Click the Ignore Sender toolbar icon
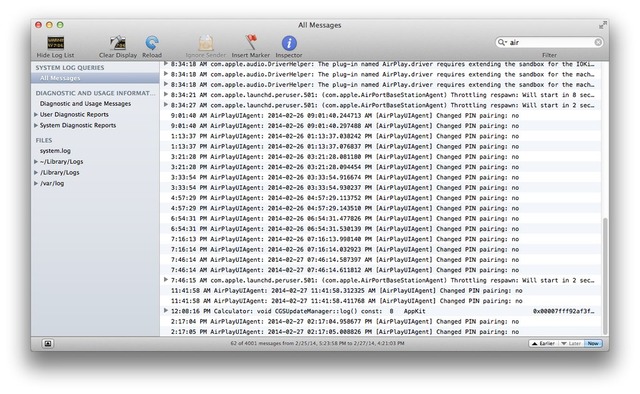This screenshot has width=640, height=394. point(206,42)
